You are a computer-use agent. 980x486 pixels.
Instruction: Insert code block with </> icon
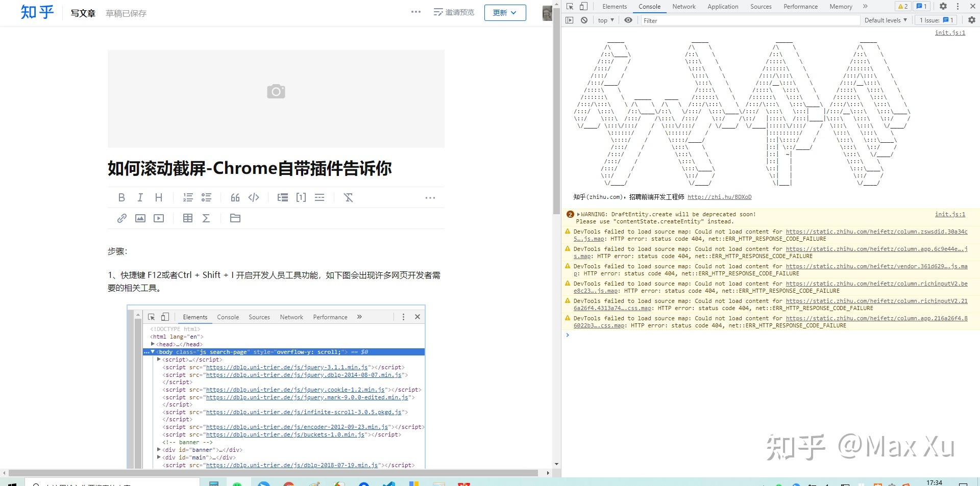[254, 197]
